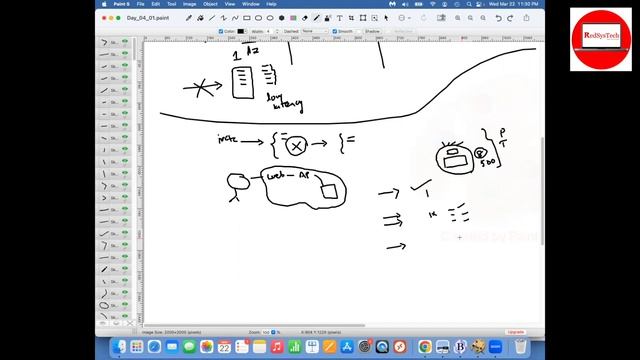Screen dimensions: 640x360
Task: Open Finder from the Dock
Action: point(119,347)
